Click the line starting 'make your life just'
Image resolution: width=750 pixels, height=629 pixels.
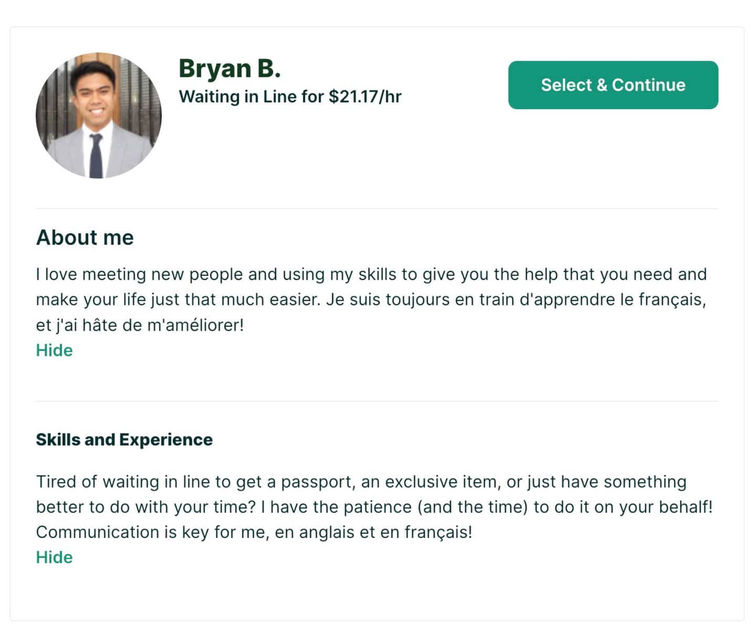pos(371,300)
